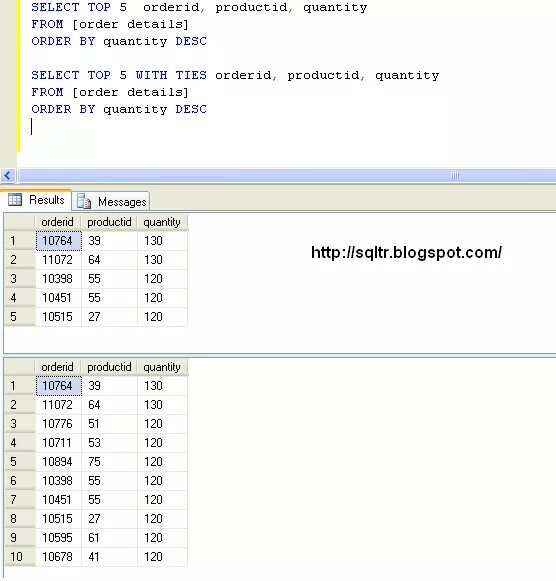
Task: Switch to the Messages tab
Action: (x=111, y=202)
